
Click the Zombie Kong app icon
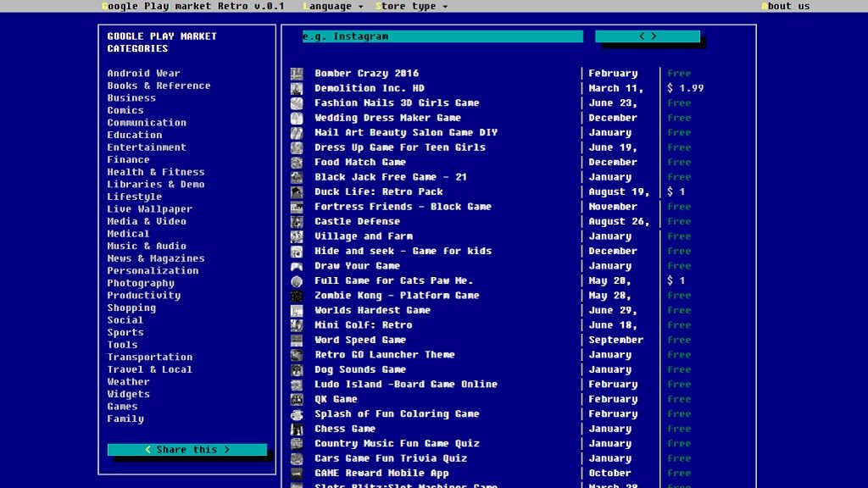tap(297, 296)
